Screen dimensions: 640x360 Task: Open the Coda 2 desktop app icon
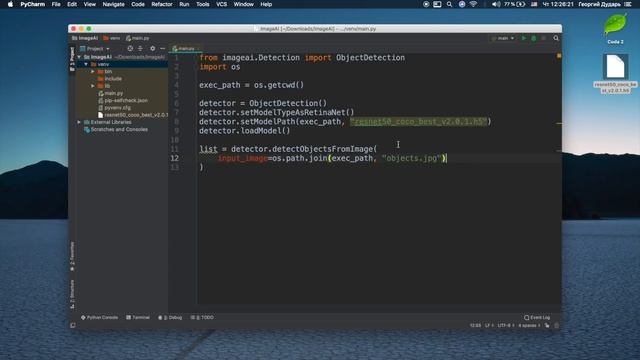pos(615,24)
